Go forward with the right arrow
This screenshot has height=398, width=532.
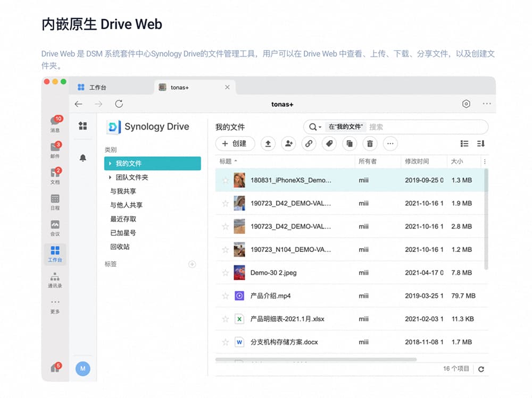98,104
